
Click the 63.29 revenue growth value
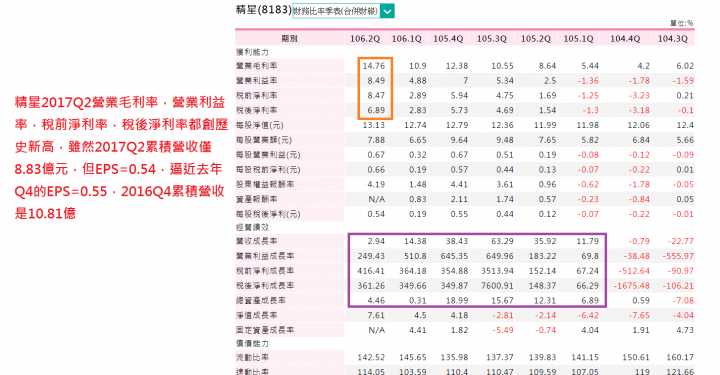point(502,241)
